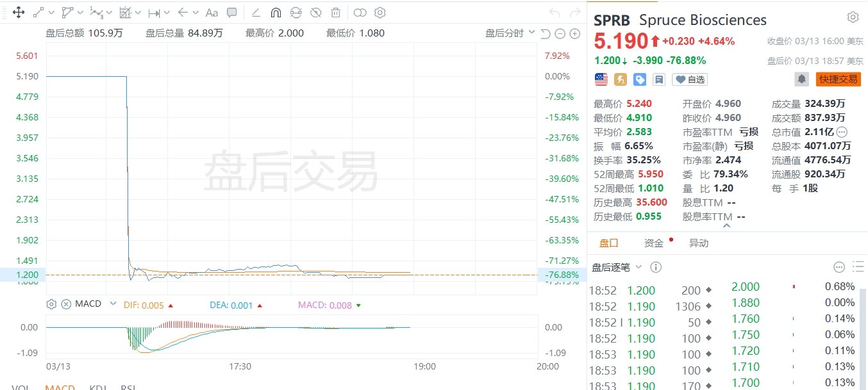The width and height of the screenshot is (868, 390).
Task: Toggle hide-drawings eye-slash icon
Action: tap(315, 12)
